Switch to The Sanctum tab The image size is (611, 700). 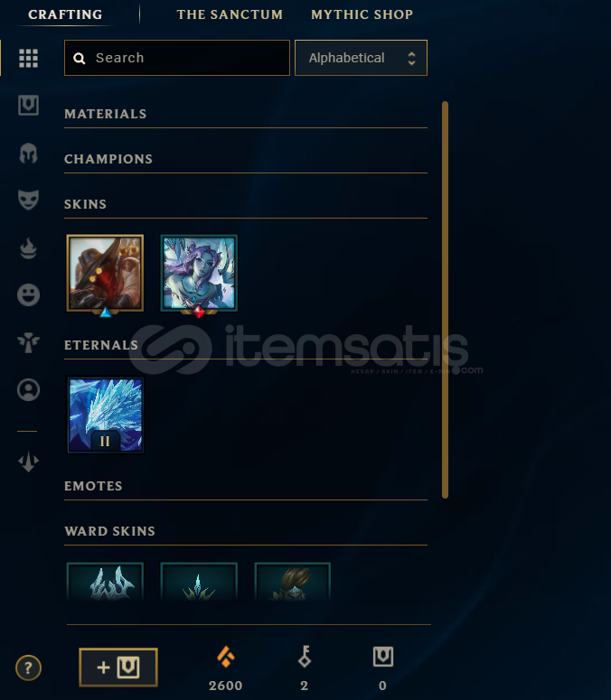click(x=230, y=14)
